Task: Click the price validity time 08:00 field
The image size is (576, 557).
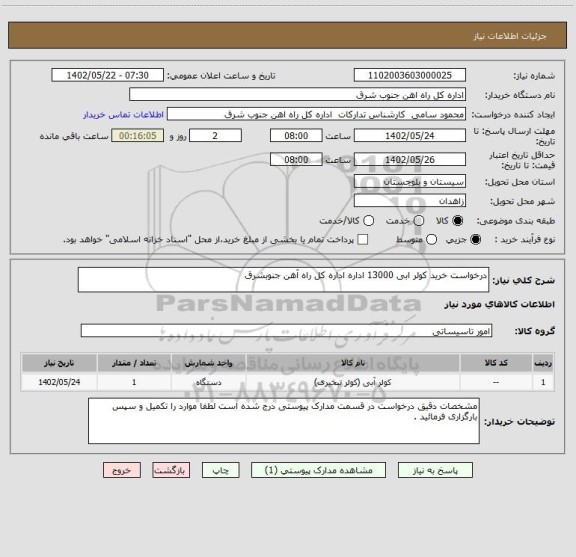Action: tap(296, 159)
